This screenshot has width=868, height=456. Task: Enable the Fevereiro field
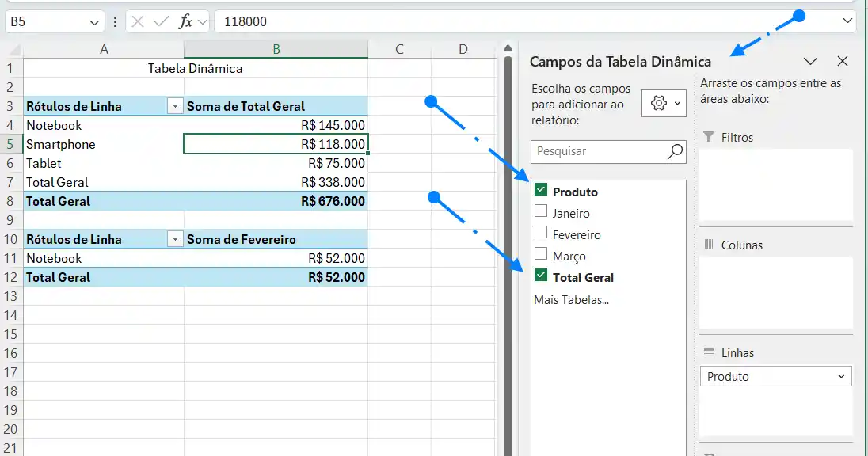coord(540,234)
